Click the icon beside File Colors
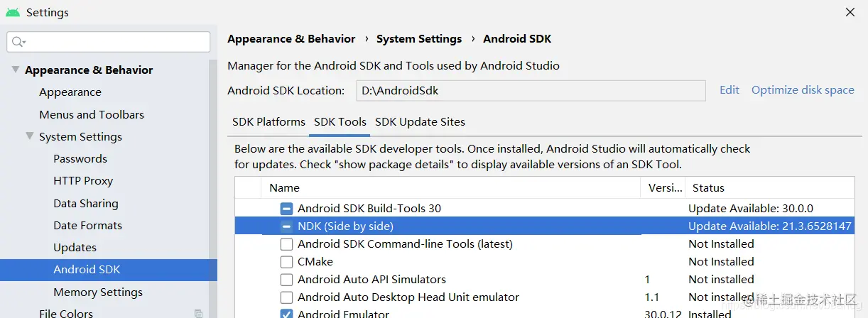This screenshot has height=318, width=868. (198, 313)
